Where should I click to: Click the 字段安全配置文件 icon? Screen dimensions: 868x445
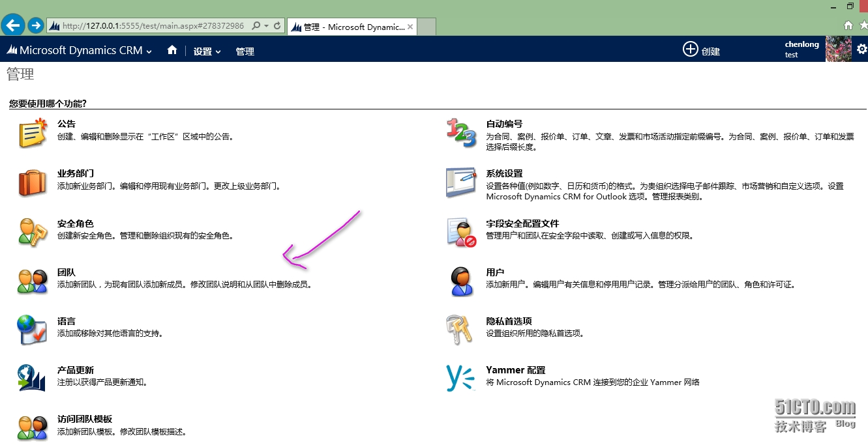tap(461, 232)
